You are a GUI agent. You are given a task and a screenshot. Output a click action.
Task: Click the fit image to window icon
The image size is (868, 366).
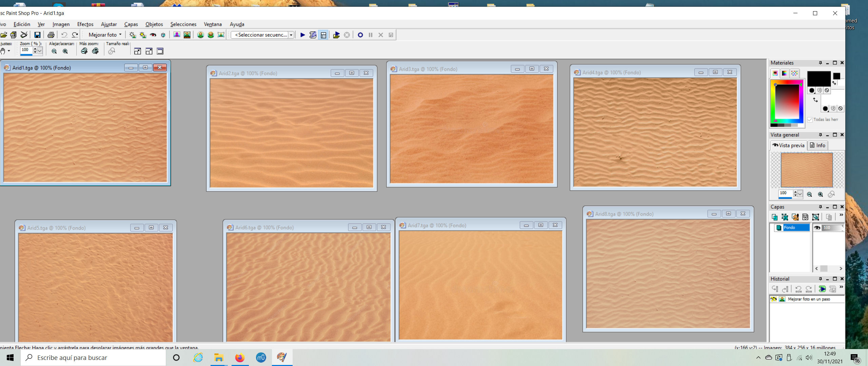click(149, 51)
